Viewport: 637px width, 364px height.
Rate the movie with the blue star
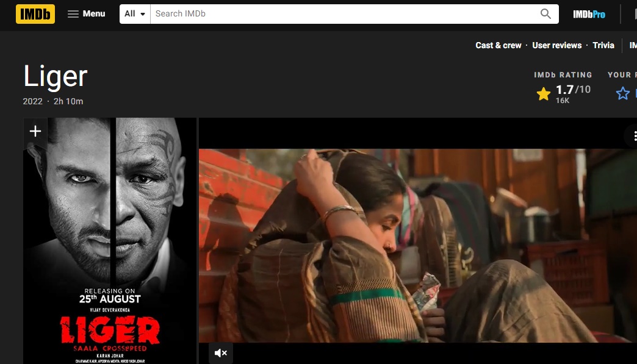pos(622,93)
